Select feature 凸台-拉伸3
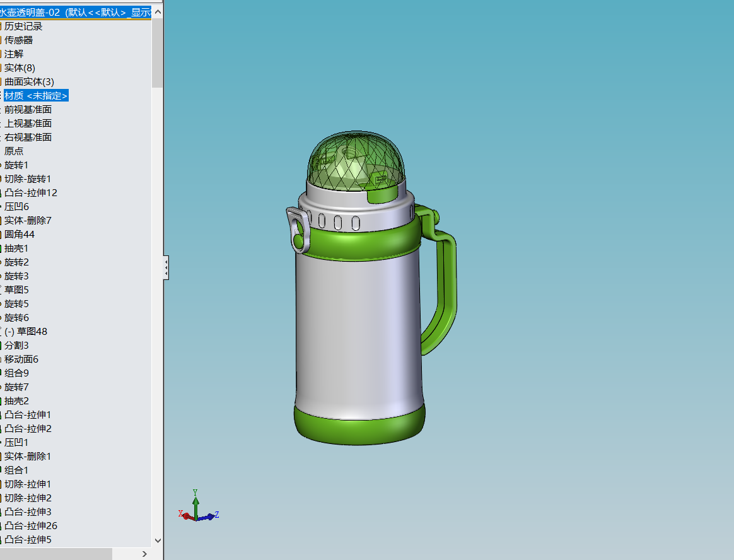This screenshot has height=560, width=734. [28, 512]
